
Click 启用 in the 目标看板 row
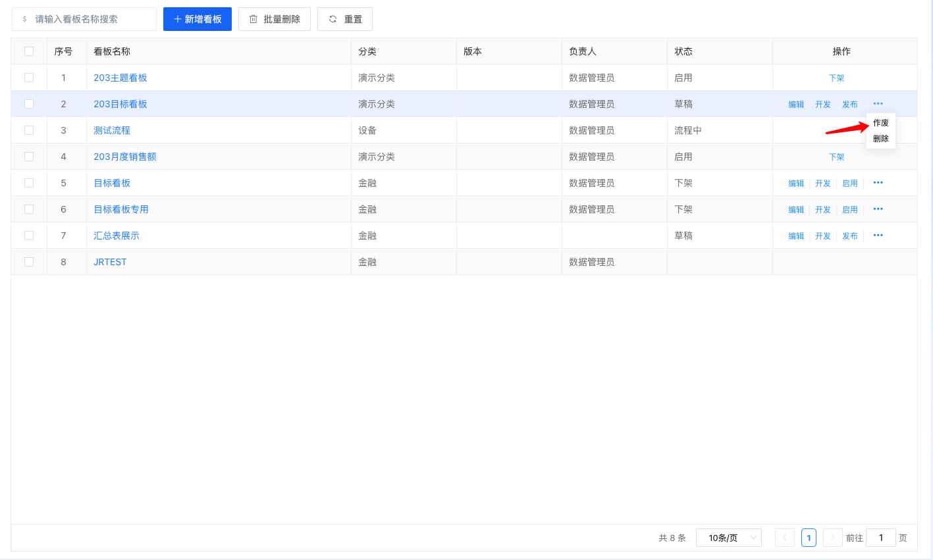coord(849,183)
